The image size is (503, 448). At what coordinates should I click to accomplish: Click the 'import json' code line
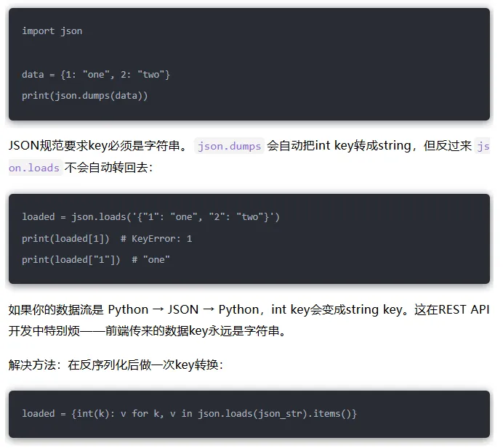[52, 31]
